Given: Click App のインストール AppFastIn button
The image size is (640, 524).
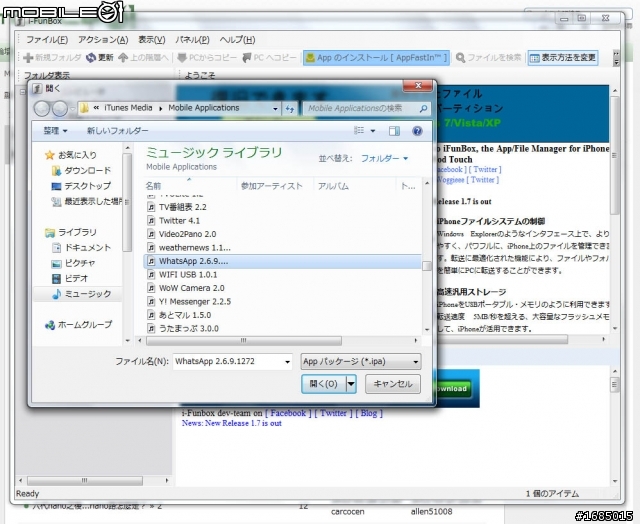Looking at the screenshot, I should tap(376, 58).
